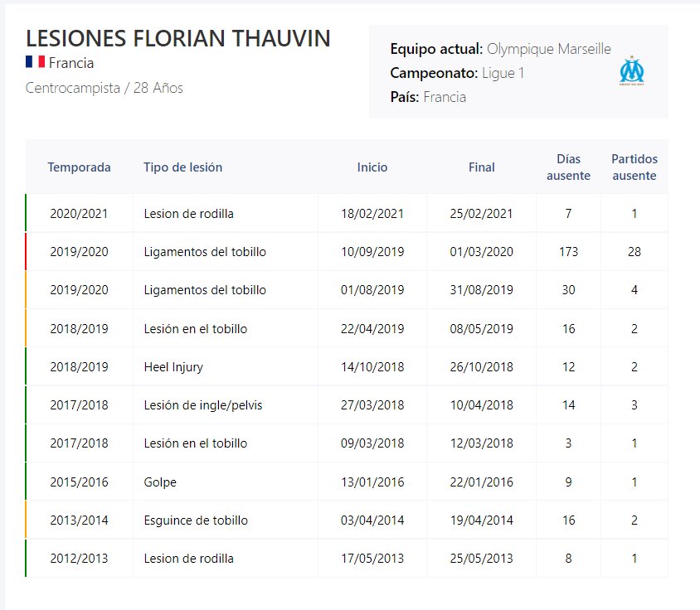Open the Ligue 1 championship link
The height and width of the screenshot is (610, 700).
coord(503,73)
